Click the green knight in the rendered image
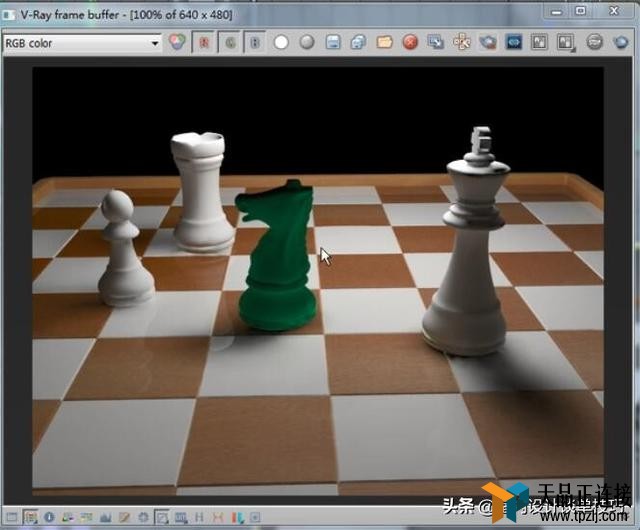Image resolution: width=640 pixels, height=530 pixels. click(277, 256)
